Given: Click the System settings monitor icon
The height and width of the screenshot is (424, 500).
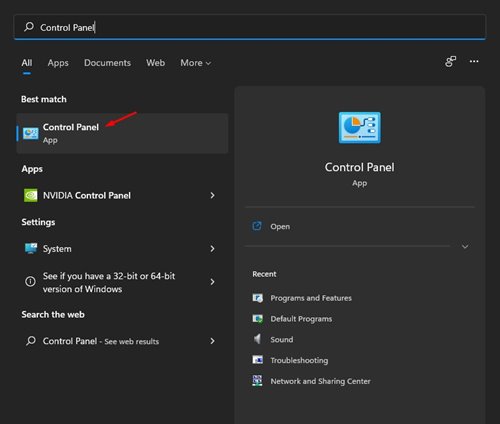Looking at the screenshot, I should tap(31, 249).
